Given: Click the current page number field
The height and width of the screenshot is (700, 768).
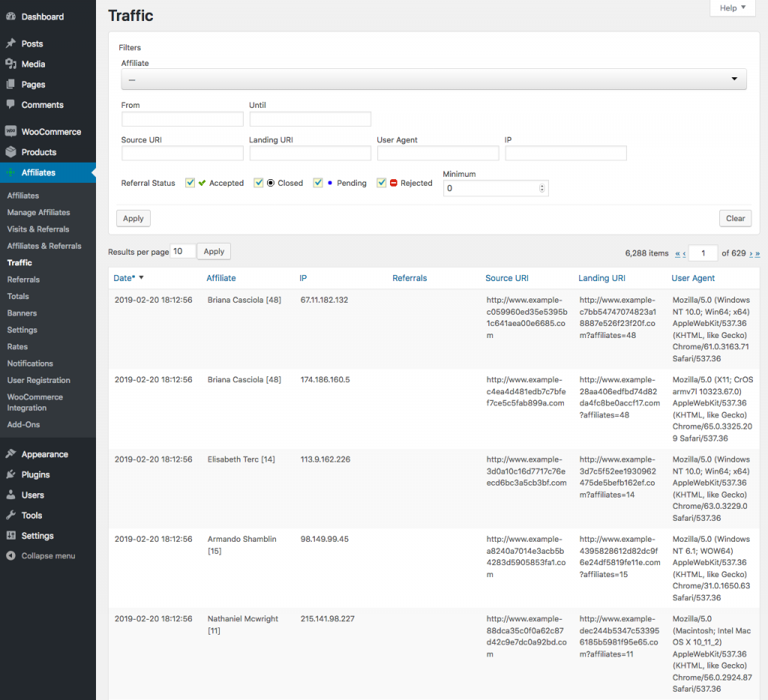Looking at the screenshot, I should pyautogui.click(x=703, y=253).
